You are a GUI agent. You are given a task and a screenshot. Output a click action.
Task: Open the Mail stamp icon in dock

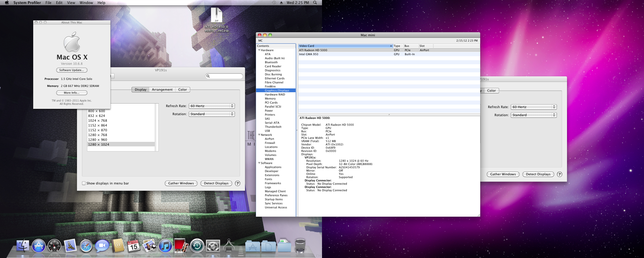pos(70,246)
